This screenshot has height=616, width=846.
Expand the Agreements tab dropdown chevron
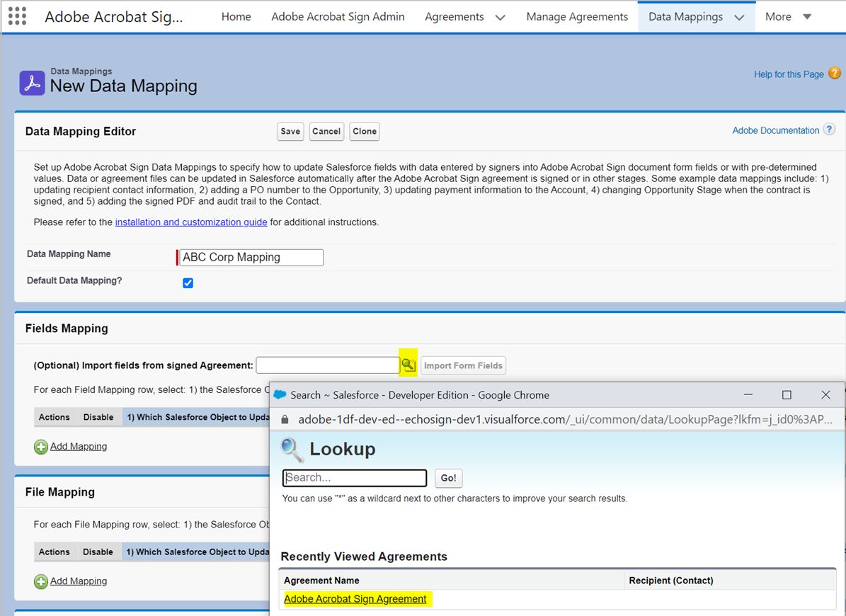click(500, 18)
